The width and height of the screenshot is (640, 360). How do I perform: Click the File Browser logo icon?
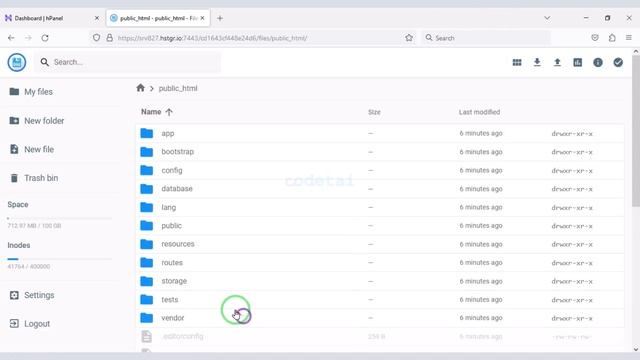coord(17,62)
